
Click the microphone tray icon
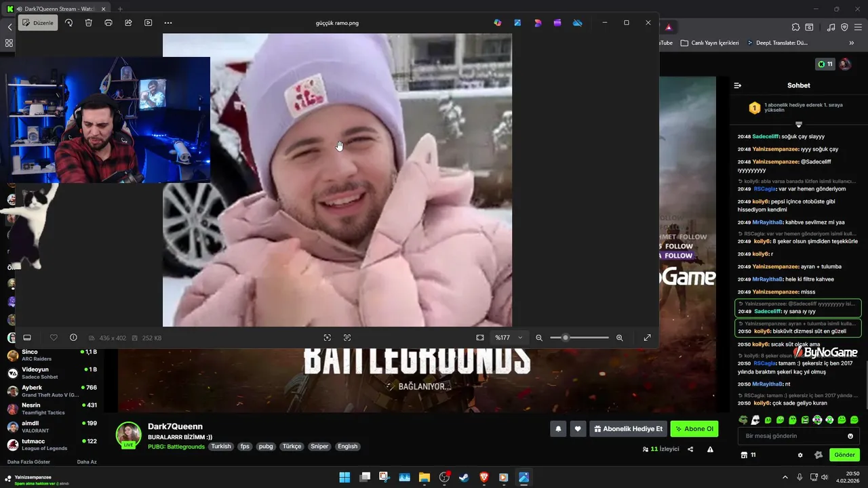click(800, 477)
